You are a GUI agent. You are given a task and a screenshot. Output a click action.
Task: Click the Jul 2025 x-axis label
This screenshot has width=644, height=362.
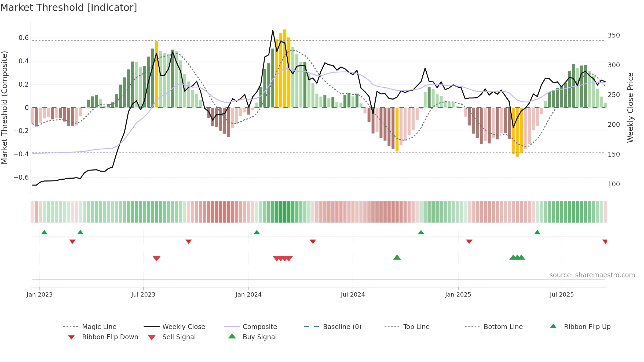562,294
